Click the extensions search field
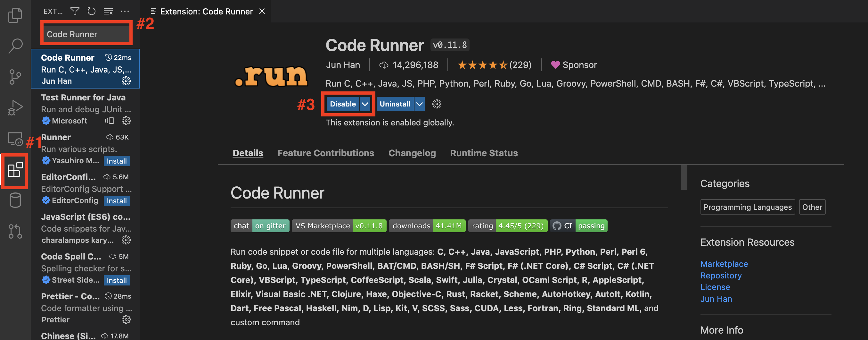The height and width of the screenshot is (340, 868). [86, 34]
